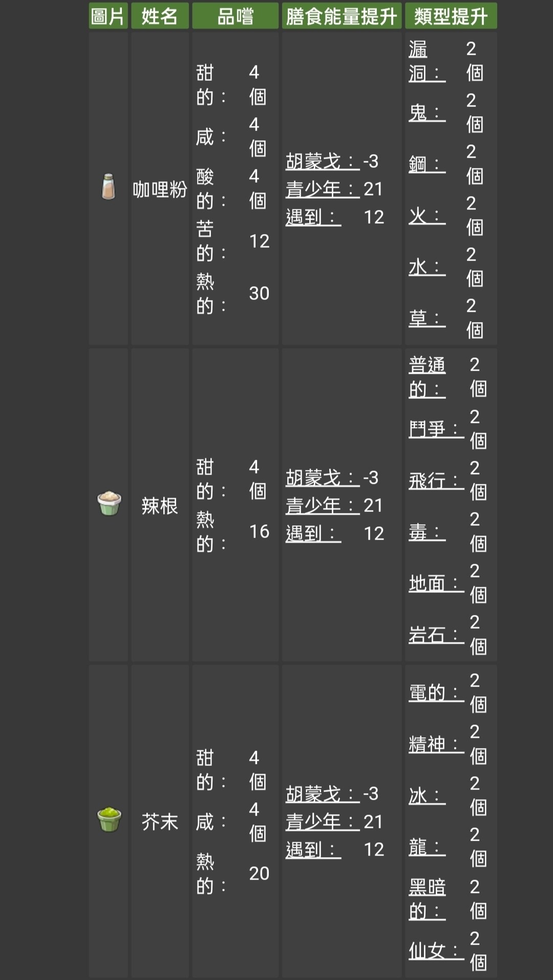Open the 精神 type link
Image resolution: width=553 pixels, height=980 pixels.
436,744
